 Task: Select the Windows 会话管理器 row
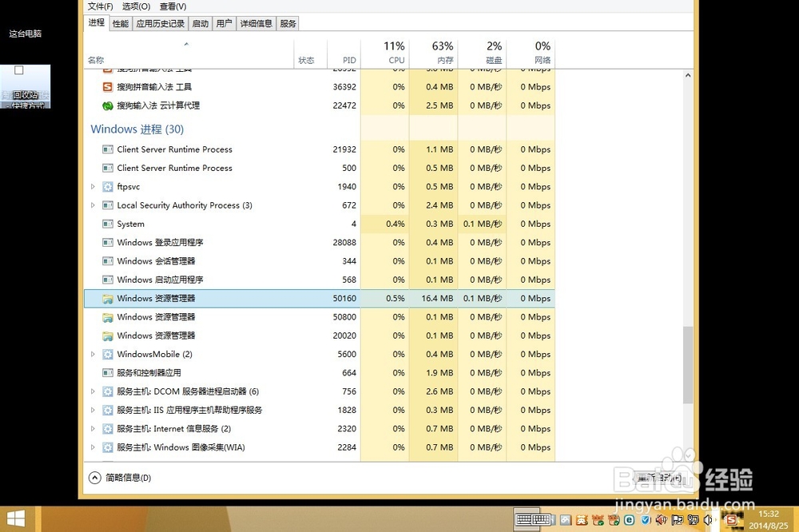[319, 261]
